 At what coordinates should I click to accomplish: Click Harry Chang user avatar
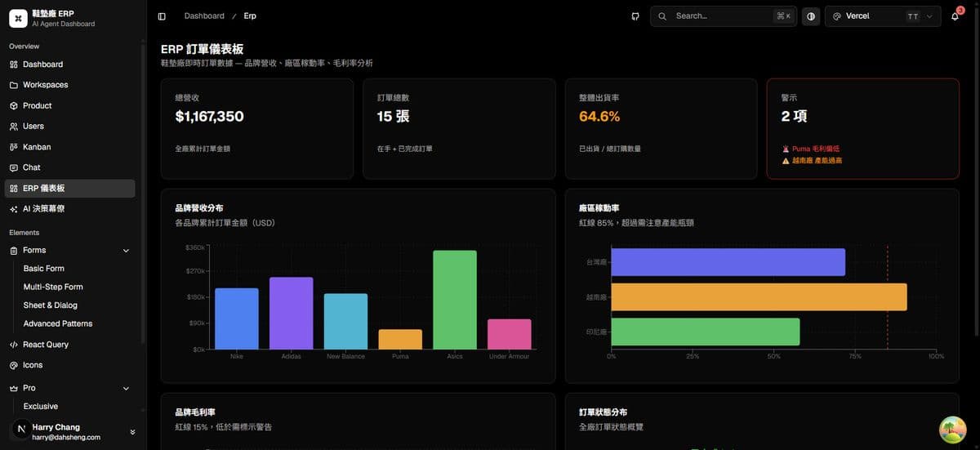pyautogui.click(x=21, y=429)
